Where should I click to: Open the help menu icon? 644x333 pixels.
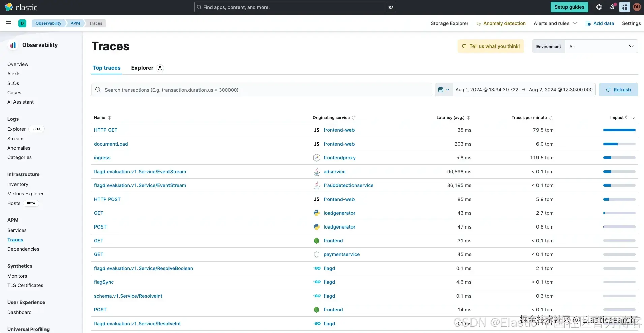coord(599,7)
